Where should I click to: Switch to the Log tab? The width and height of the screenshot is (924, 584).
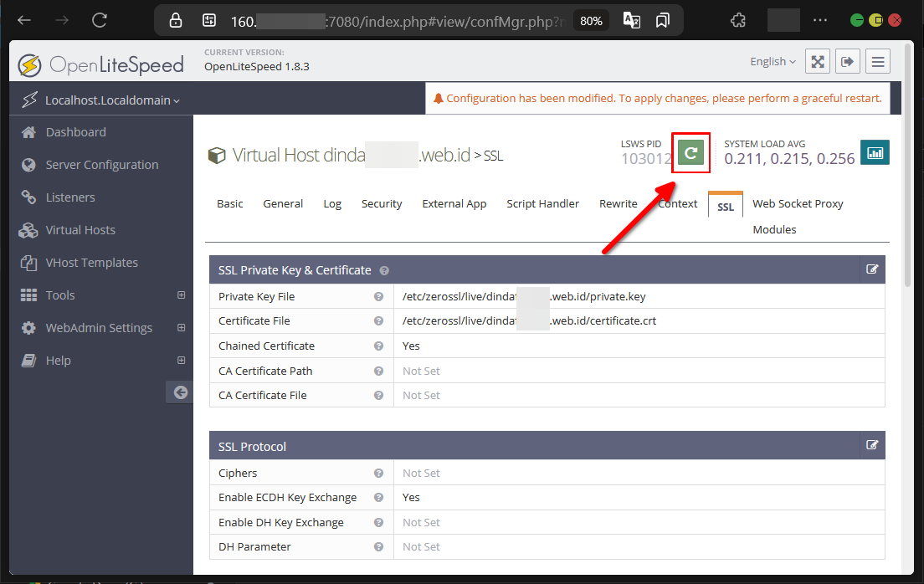(332, 204)
